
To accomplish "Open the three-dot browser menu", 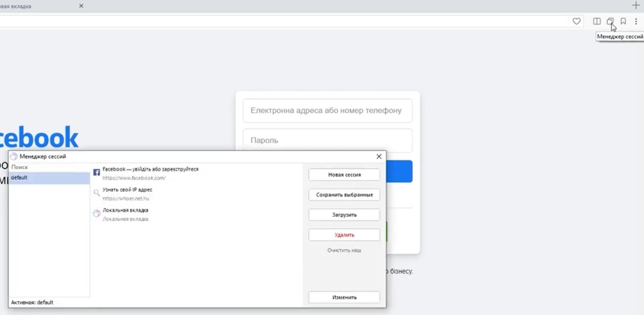I will (636, 21).
